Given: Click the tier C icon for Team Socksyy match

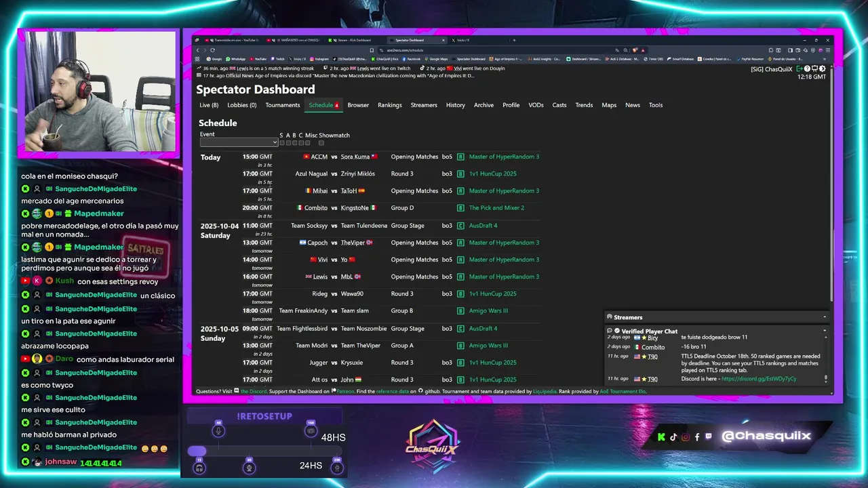Looking at the screenshot, I should [x=460, y=226].
